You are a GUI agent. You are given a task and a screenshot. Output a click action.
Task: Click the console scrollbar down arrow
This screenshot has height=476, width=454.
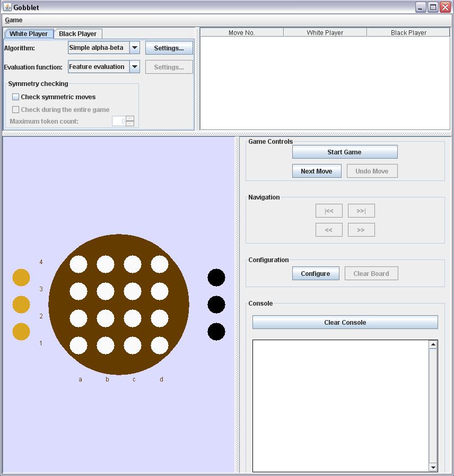click(x=433, y=468)
